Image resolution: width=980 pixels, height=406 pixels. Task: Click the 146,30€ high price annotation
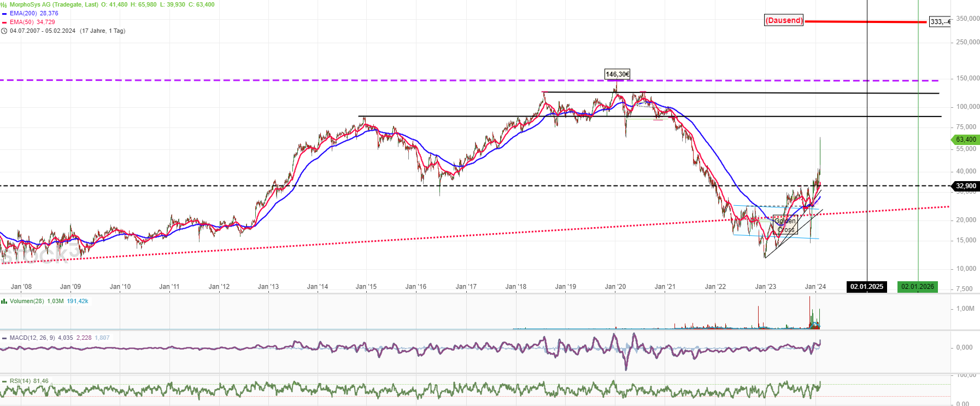617,74
